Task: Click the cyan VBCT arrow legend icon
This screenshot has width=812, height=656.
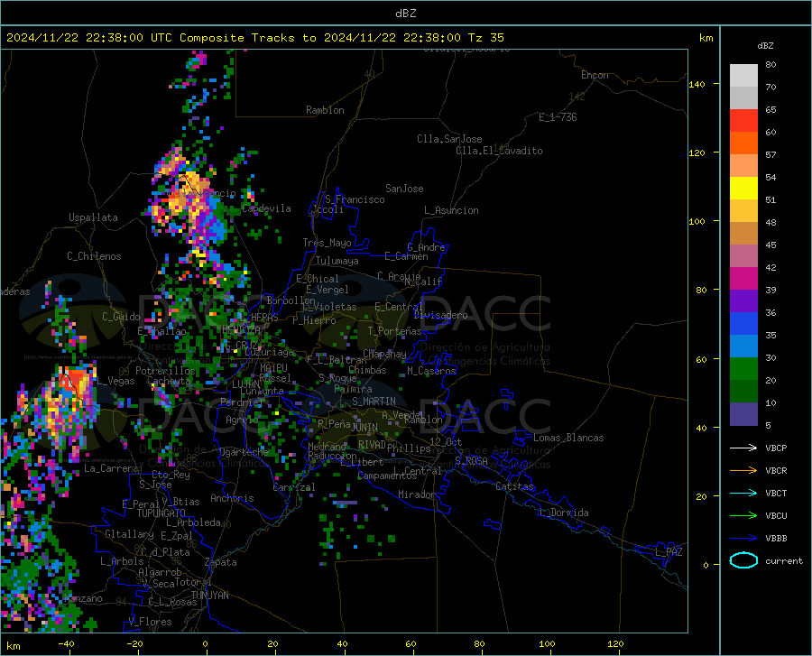Action: point(743,493)
